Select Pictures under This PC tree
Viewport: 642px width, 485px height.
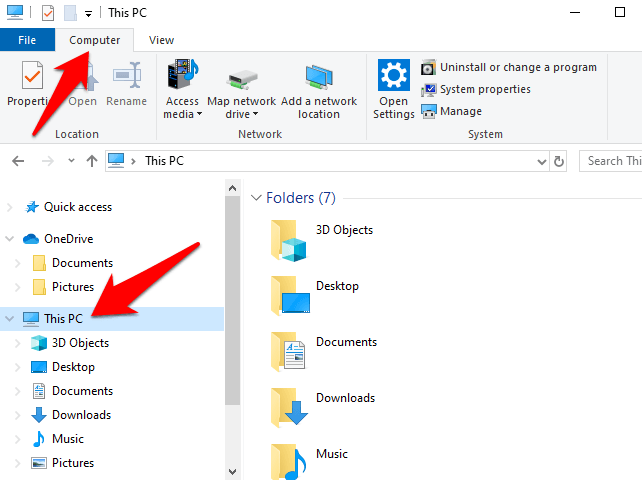73,463
